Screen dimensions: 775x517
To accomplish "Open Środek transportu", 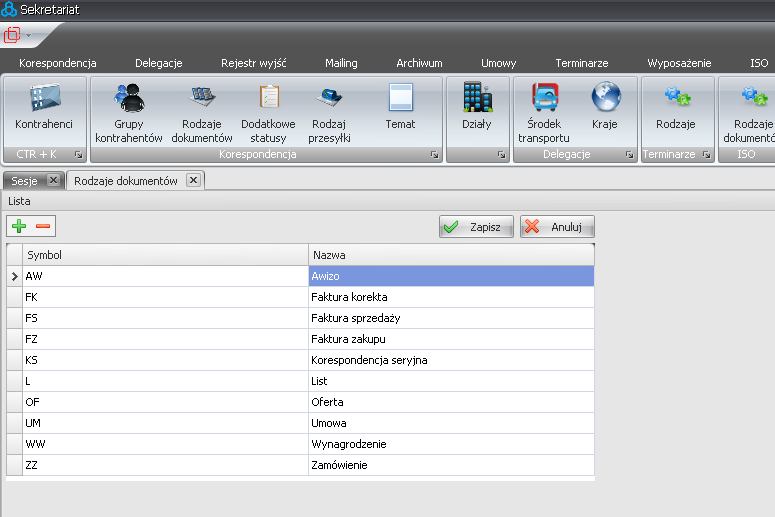I will (x=544, y=113).
